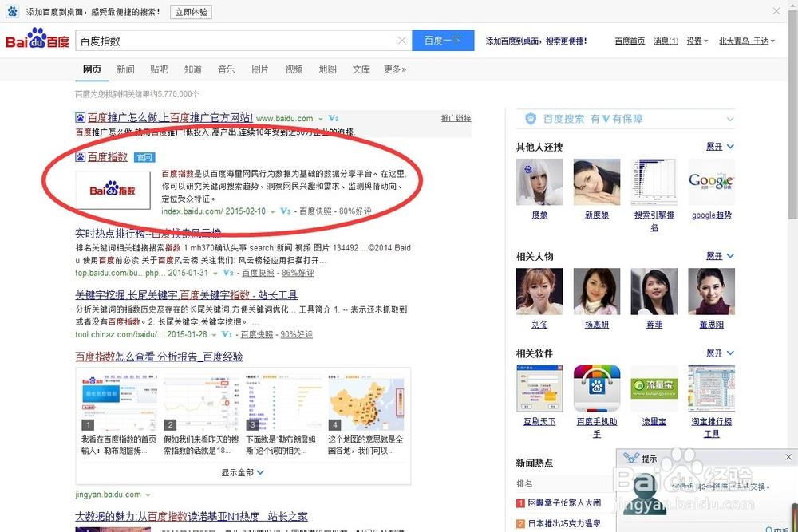Click 淘宝排行榜工具 software icon

click(x=712, y=388)
